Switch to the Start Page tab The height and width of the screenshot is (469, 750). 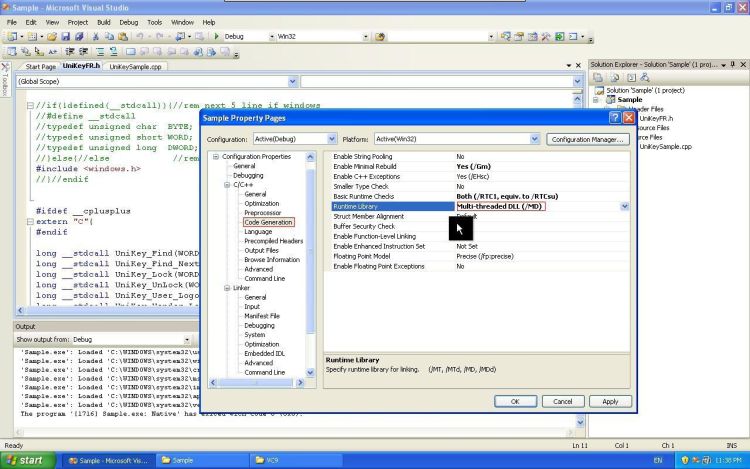click(40, 67)
